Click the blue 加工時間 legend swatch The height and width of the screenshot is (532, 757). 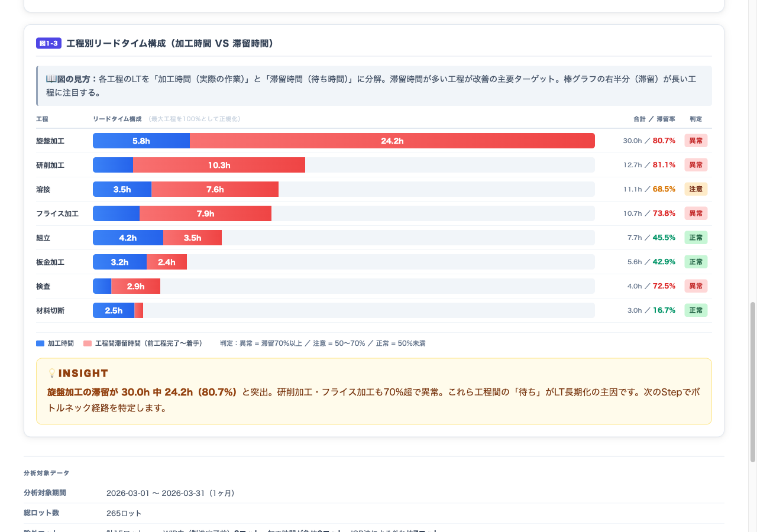pyautogui.click(x=40, y=343)
